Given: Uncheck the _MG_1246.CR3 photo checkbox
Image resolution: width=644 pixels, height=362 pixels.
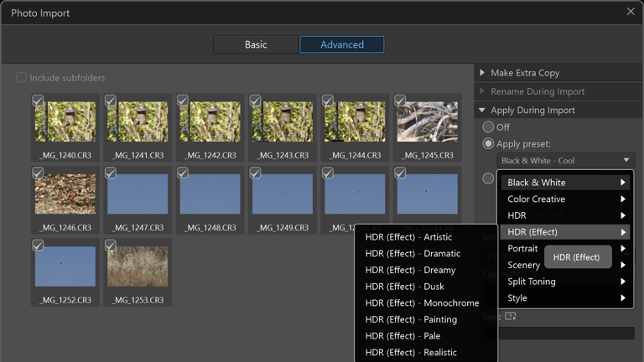Looking at the screenshot, I should pos(38,173).
